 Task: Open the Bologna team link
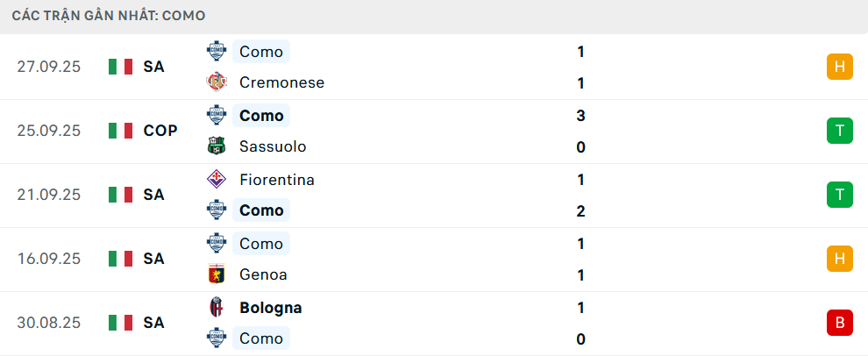[x=270, y=308]
